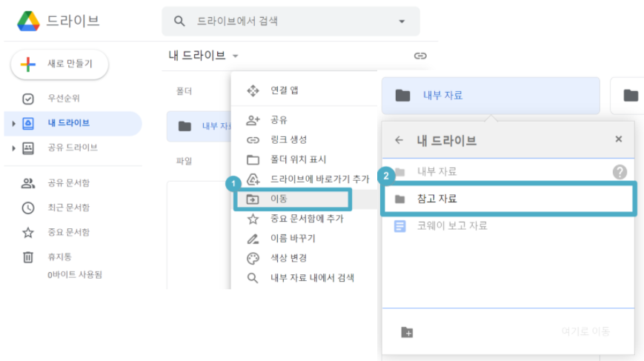
Task: Click the new folder icon in move dialog
Action: click(x=407, y=332)
